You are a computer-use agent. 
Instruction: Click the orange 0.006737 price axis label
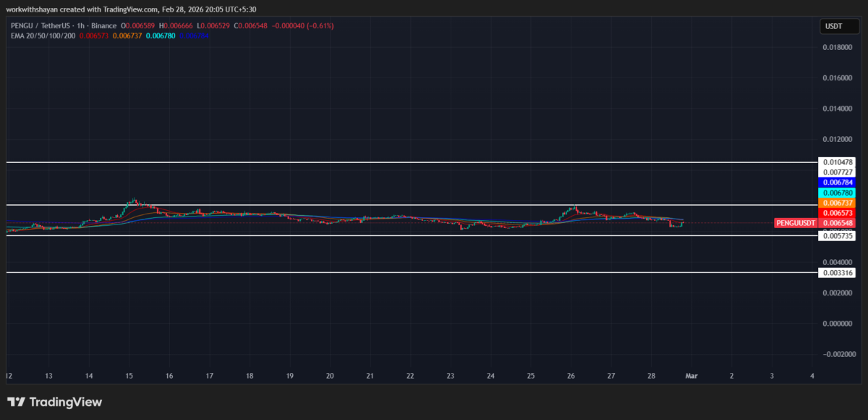point(837,203)
